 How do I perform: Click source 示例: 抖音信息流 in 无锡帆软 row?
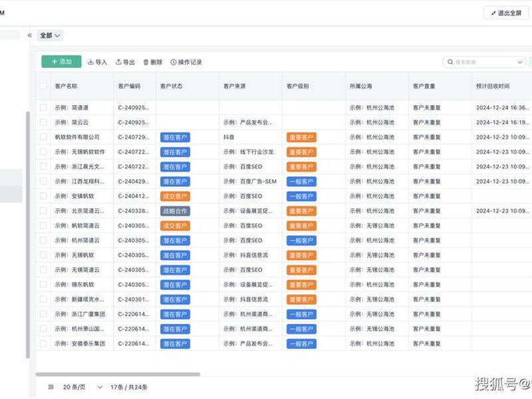[245, 255]
